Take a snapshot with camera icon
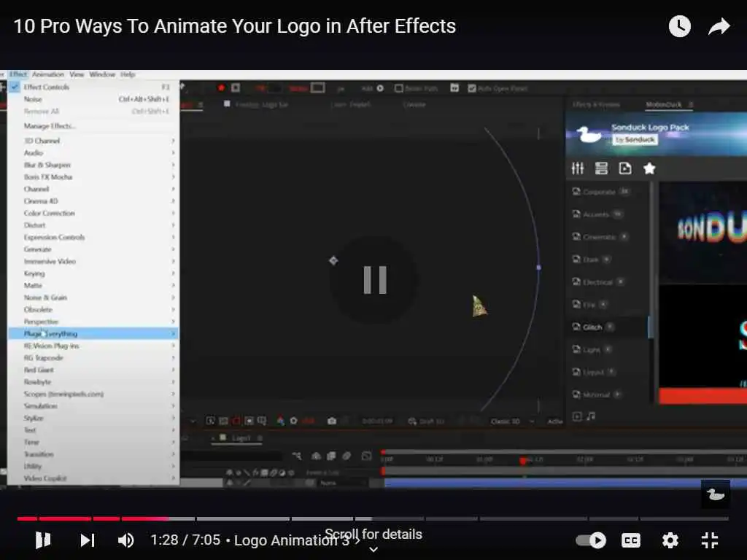This screenshot has width=747, height=560. [332, 421]
